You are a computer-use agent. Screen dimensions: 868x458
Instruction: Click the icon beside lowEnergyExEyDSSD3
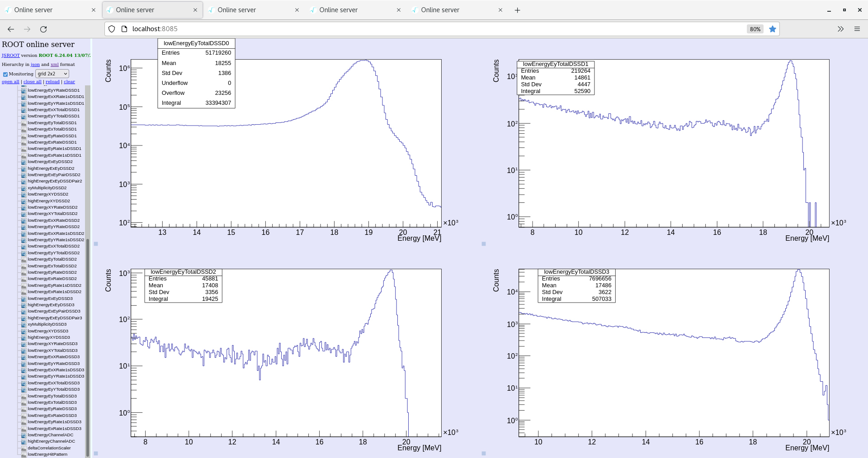coord(24,299)
